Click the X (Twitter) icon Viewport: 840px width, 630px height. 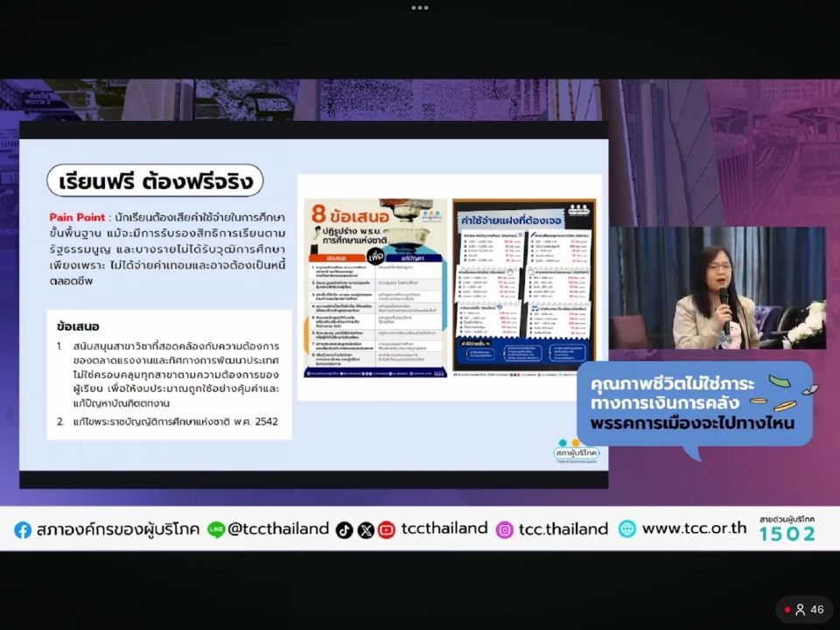coord(366,529)
